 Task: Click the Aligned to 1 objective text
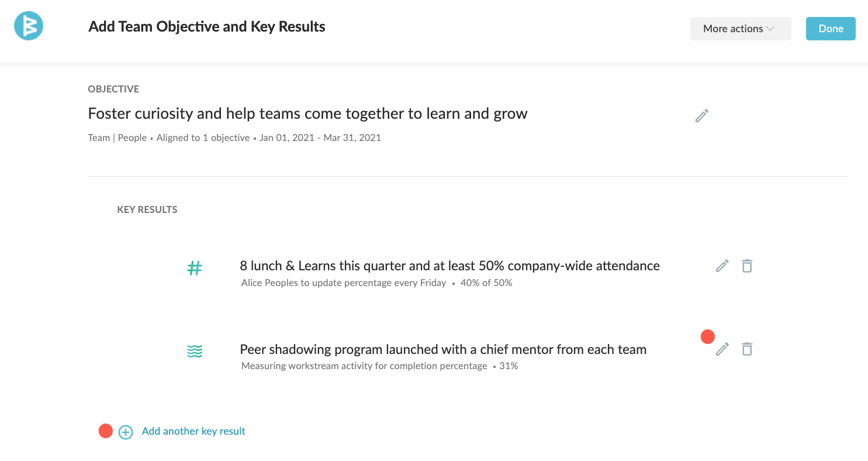coord(203,138)
